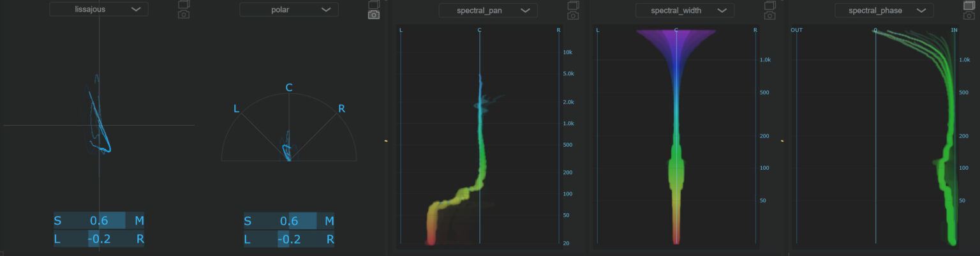Click the S/M 0.6 meter under lissajous
Image resolution: width=980 pixels, height=256 pixels.
click(x=99, y=221)
